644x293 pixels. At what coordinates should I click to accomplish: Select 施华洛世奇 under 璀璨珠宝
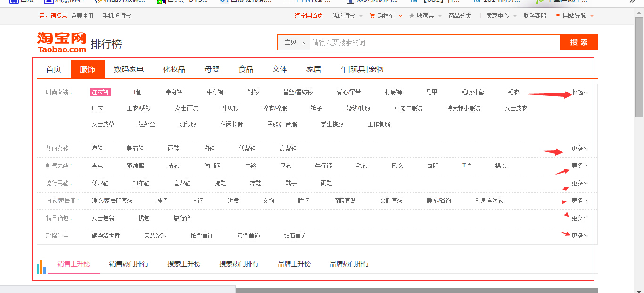106,235
